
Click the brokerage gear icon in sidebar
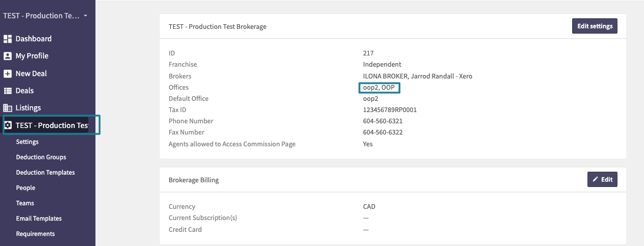[x=8, y=125]
